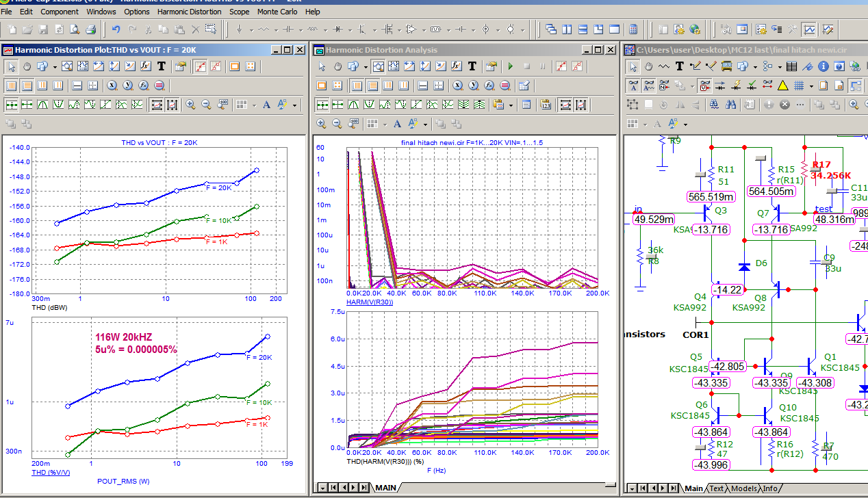Viewport: 868px width, 498px height.
Task: Toggle Select mode arrow in Harmonic Distortion Analysis window
Action: pyautogui.click(x=322, y=66)
